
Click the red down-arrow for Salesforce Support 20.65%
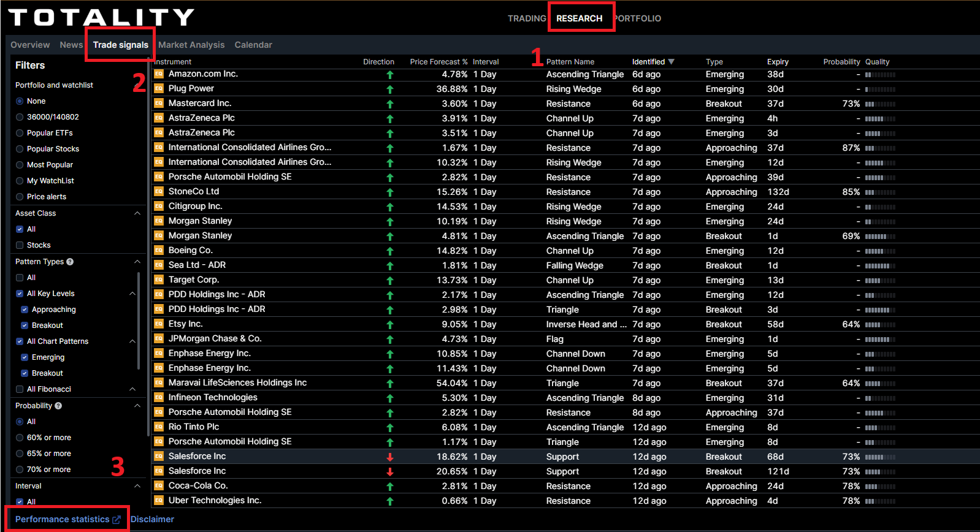tap(390, 472)
